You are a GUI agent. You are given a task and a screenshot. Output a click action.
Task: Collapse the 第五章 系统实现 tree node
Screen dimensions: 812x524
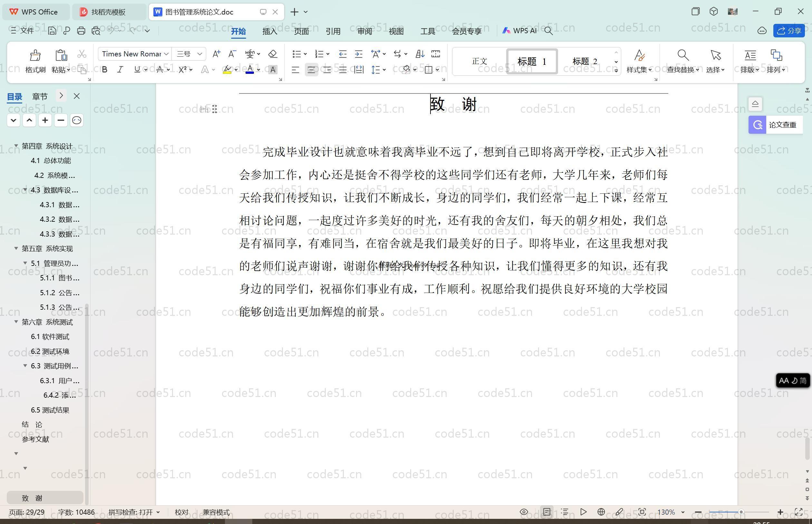pyautogui.click(x=16, y=249)
